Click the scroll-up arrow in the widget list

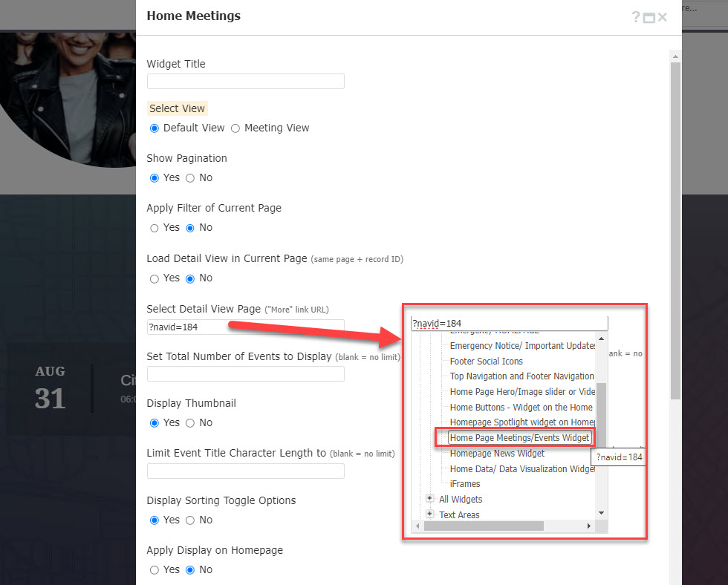coord(601,339)
